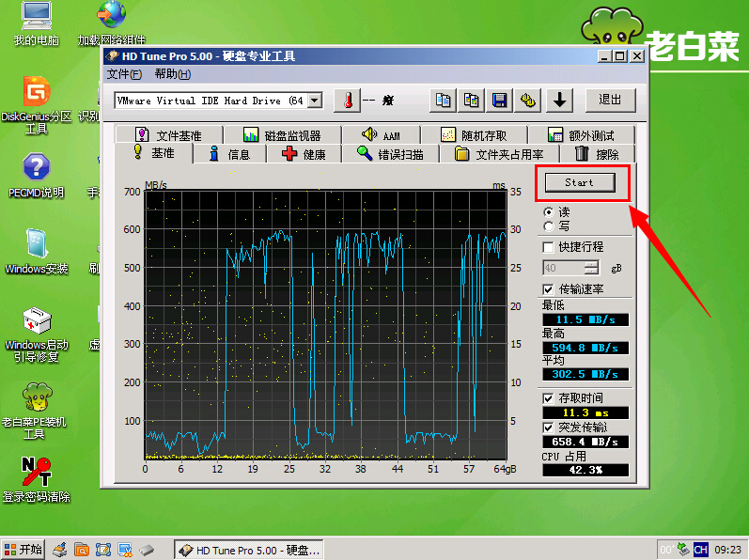Click the 40 gB short stroke input field
Viewport: 749px width, 560px height.
click(564, 268)
